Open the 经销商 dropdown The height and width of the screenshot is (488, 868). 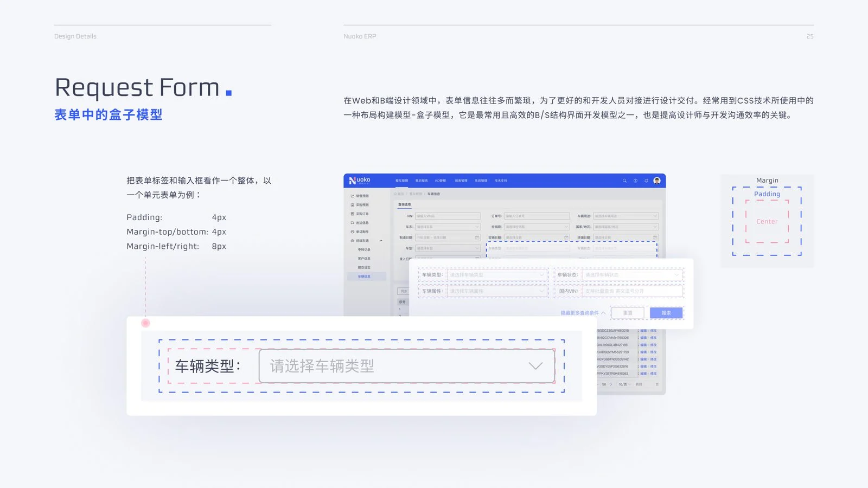[537, 227]
